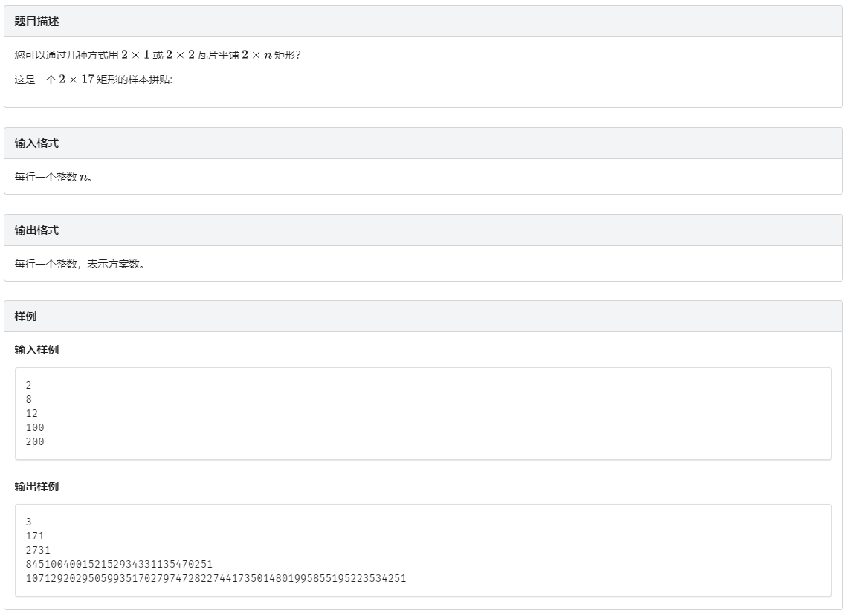Viewport: 849px width, 616px height.
Task: Click the input sample value 200
Action: (35, 441)
